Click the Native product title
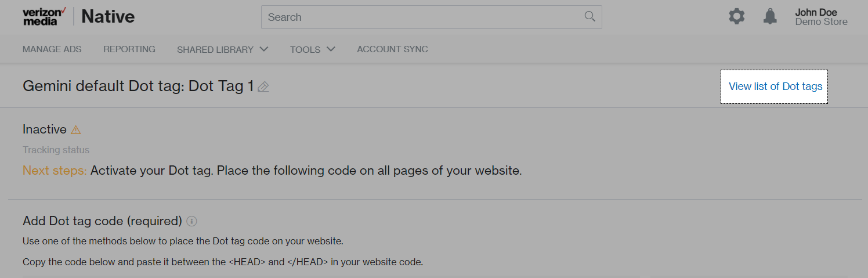 click(x=108, y=17)
